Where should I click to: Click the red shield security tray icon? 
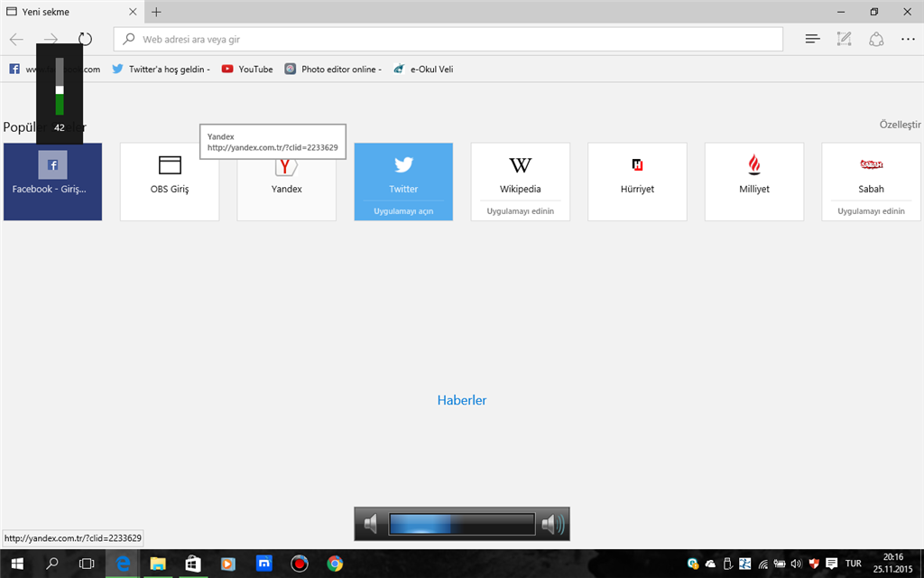814,564
